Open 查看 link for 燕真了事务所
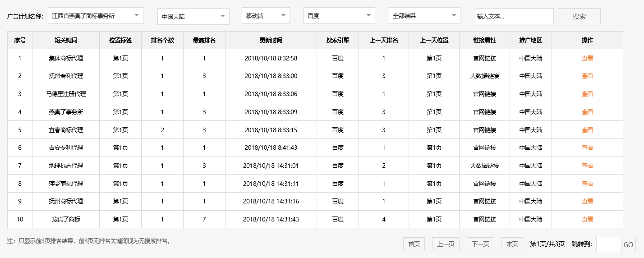The image size is (644, 258). [587, 112]
